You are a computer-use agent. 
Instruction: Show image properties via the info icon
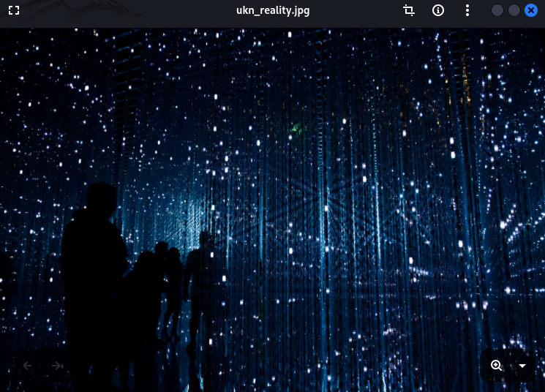(x=438, y=10)
